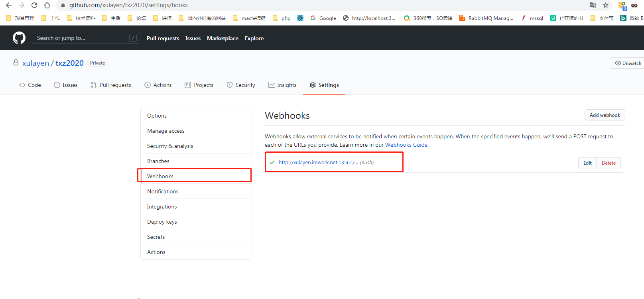644x299 pixels.
Task: Open the 微软 Bing bookmark
Action: pyautogui.click(x=632, y=18)
